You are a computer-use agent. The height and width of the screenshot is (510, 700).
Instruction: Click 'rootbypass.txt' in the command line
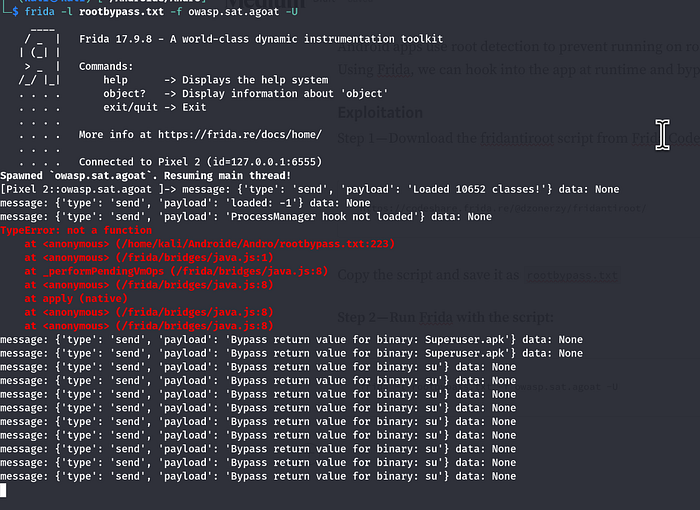pos(121,11)
